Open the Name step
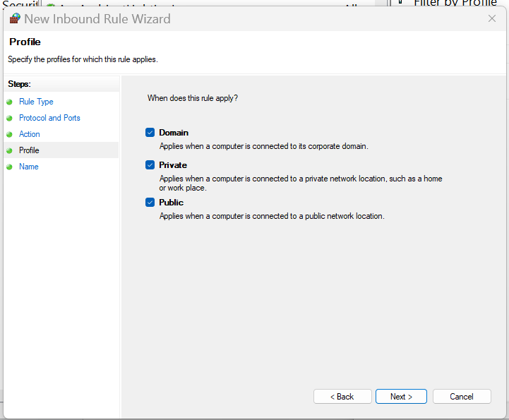This screenshot has width=509, height=420. (28, 167)
